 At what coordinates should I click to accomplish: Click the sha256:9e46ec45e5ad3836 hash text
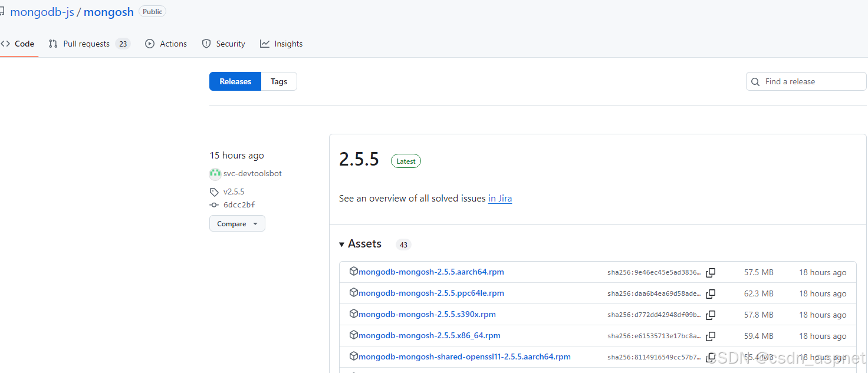click(x=655, y=272)
